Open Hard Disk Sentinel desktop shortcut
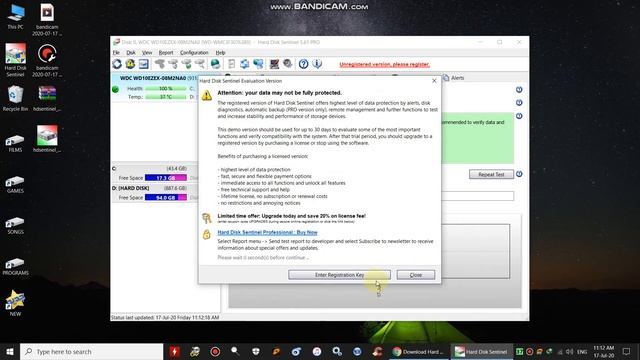Screen dimensions: 640x360 [16, 60]
